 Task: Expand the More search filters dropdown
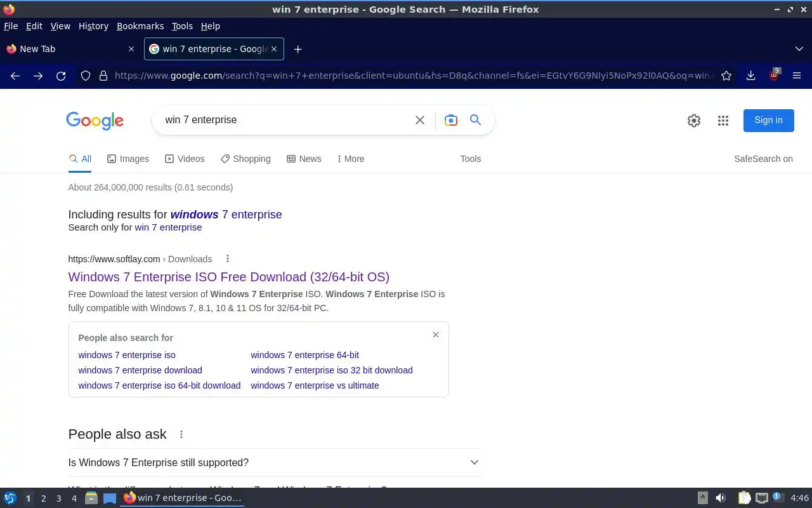coord(351,159)
